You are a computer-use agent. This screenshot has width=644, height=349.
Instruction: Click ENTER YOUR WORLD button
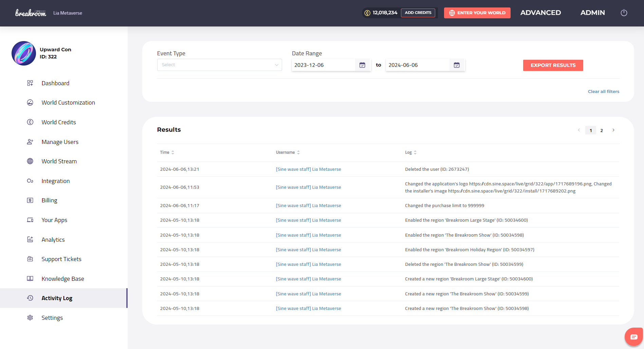[477, 13]
